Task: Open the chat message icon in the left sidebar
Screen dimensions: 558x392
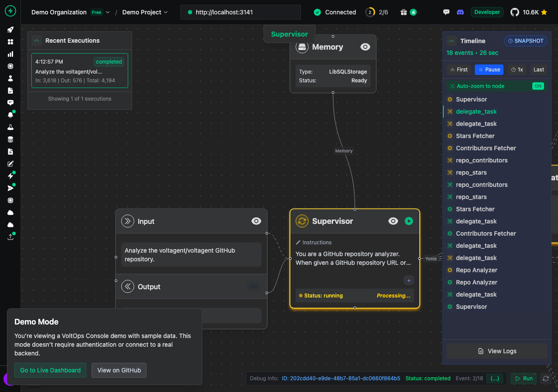Action: (x=10, y=103)
